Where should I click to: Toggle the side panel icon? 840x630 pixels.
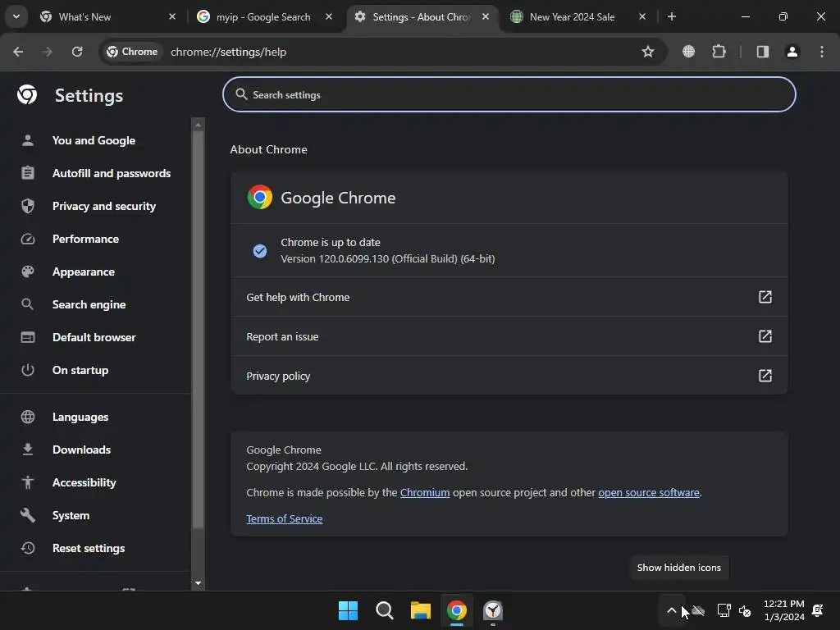click(762, 52)
